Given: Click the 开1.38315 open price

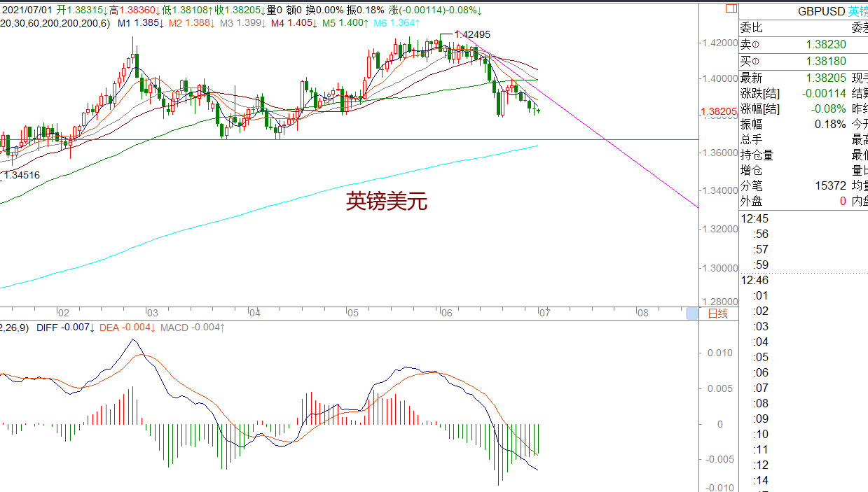Looking at the screenshot, I should click(x=83, y=10).
